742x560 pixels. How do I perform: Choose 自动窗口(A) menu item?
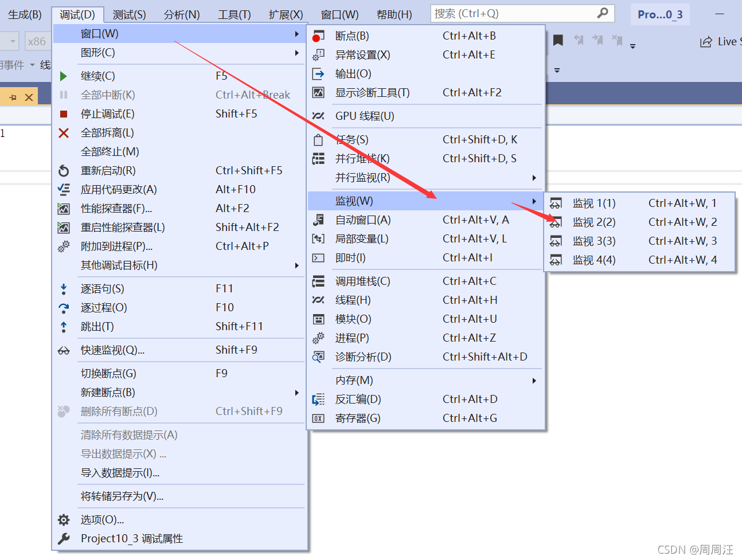click(426, 220)
